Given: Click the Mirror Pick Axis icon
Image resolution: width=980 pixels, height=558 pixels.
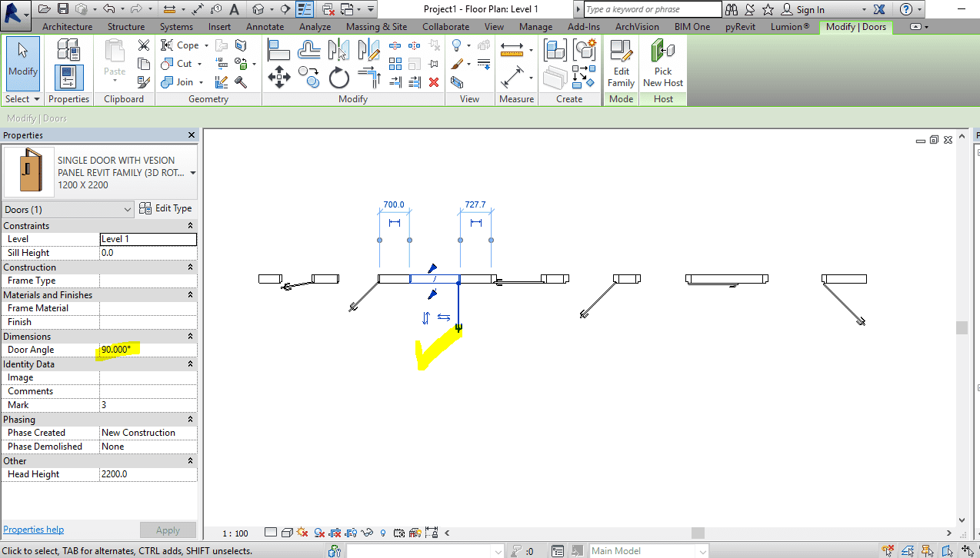Looking at the screenshot, I should click(x=338, y=50).
